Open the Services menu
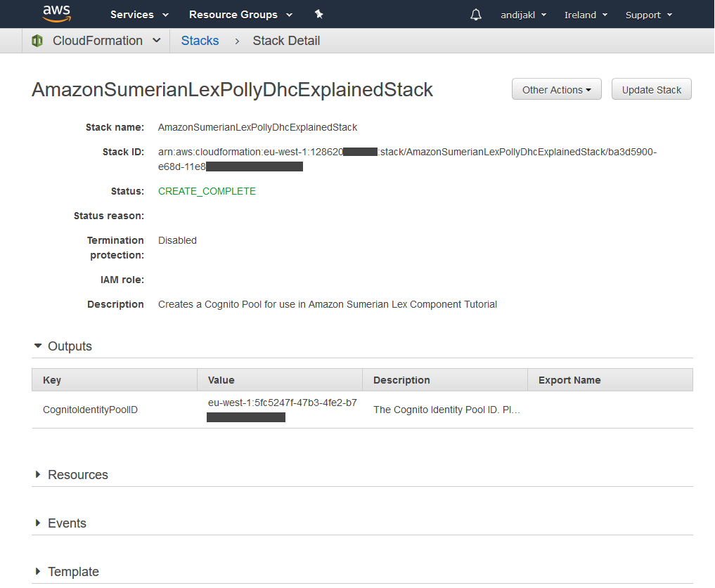This screenshot has width=715, height=588. pyautogui.click(x=139, y=15)
